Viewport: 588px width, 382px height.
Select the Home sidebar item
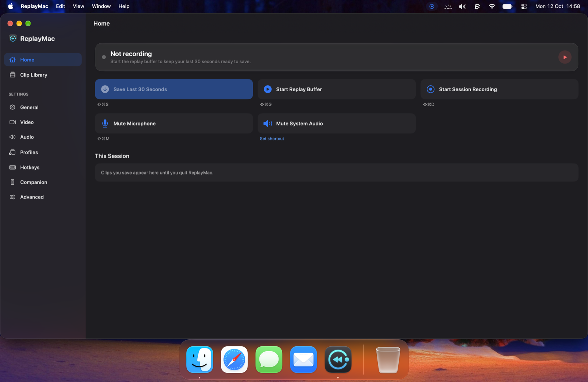click(x=43, y=60)
